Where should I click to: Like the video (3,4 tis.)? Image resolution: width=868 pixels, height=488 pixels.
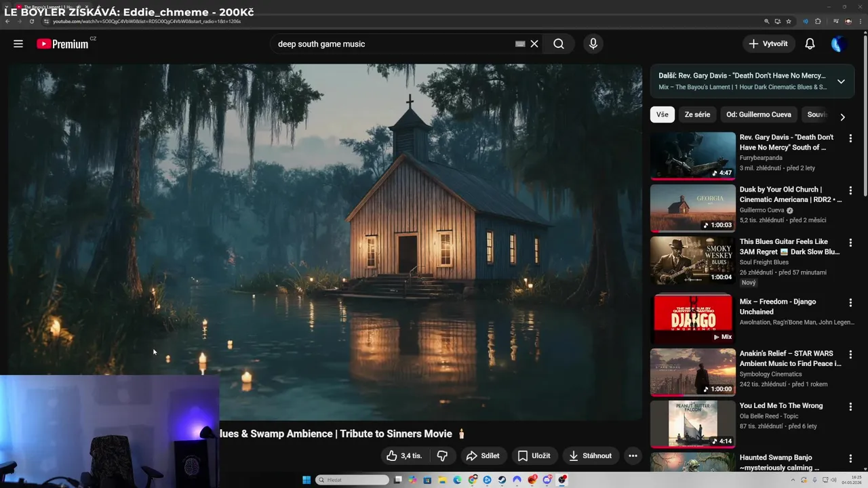pos(404,456)
